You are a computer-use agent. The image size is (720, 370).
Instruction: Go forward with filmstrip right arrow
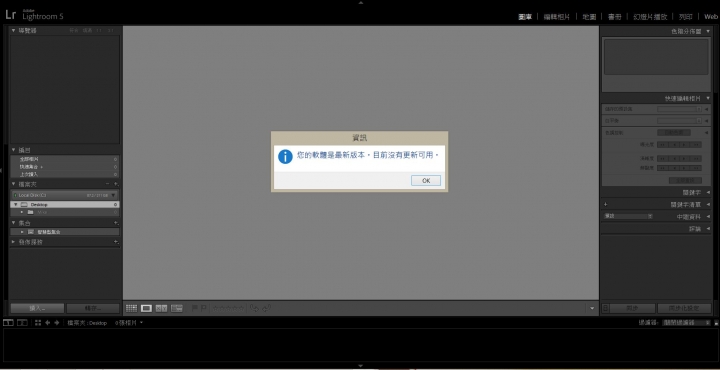tap(56, 323)
